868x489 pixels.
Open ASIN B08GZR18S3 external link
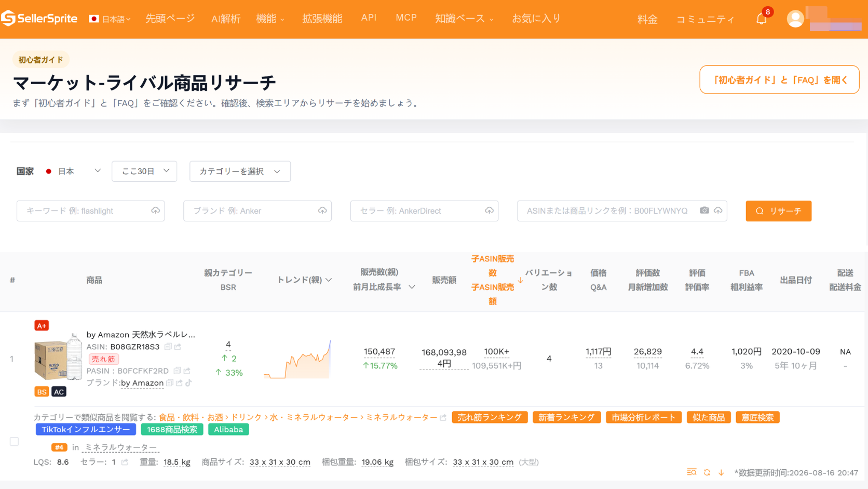pyautogui.click(x=178, y=347)
